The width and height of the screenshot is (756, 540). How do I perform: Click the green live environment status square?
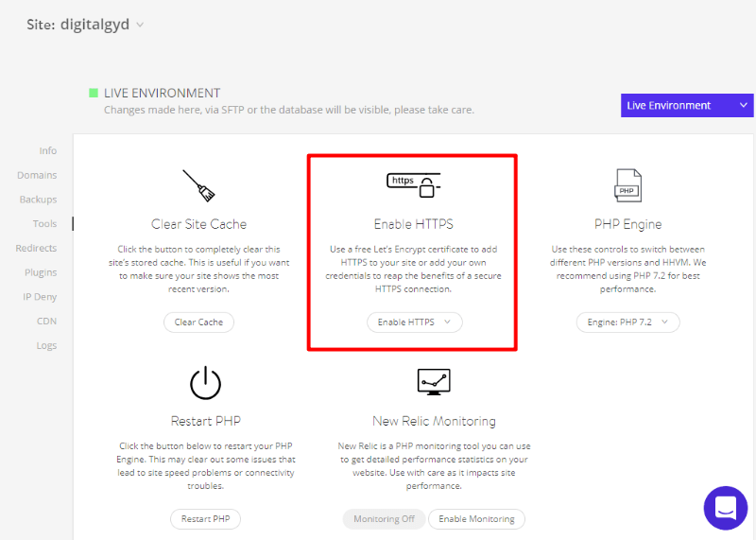coord(94,93)
